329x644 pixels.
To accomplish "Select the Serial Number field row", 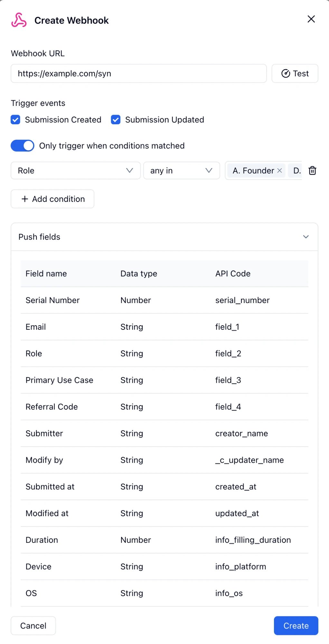I will point(164,300).
